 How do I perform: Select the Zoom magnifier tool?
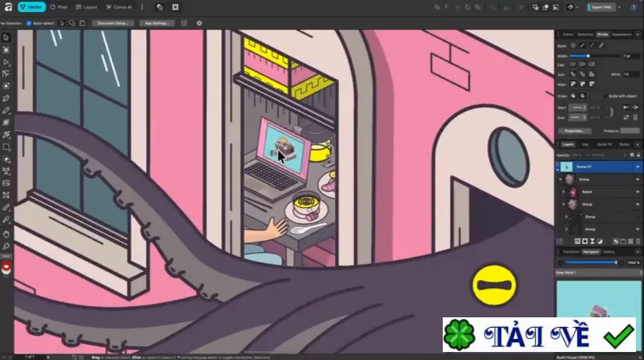click(6, 246)
